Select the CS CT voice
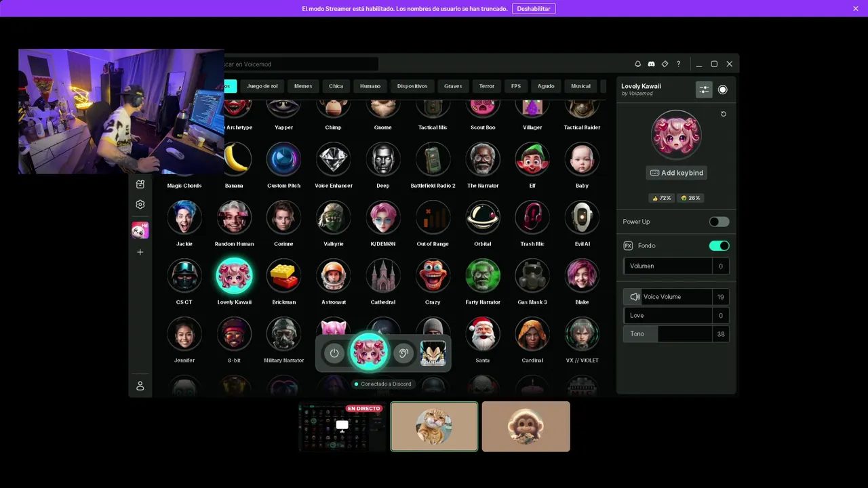This screenshot has height=488, width=868. pos(184,276)
